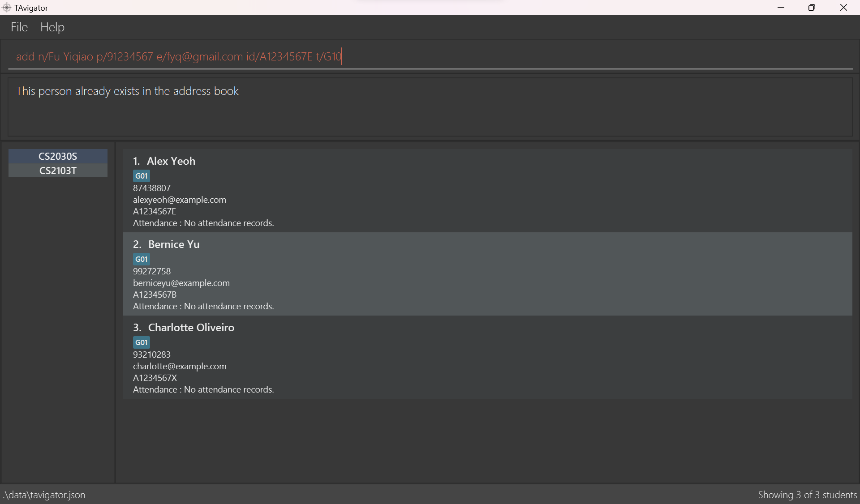
Task: Click Alex Yeoh's email alexyeoh@example.com
Action: 180,200
